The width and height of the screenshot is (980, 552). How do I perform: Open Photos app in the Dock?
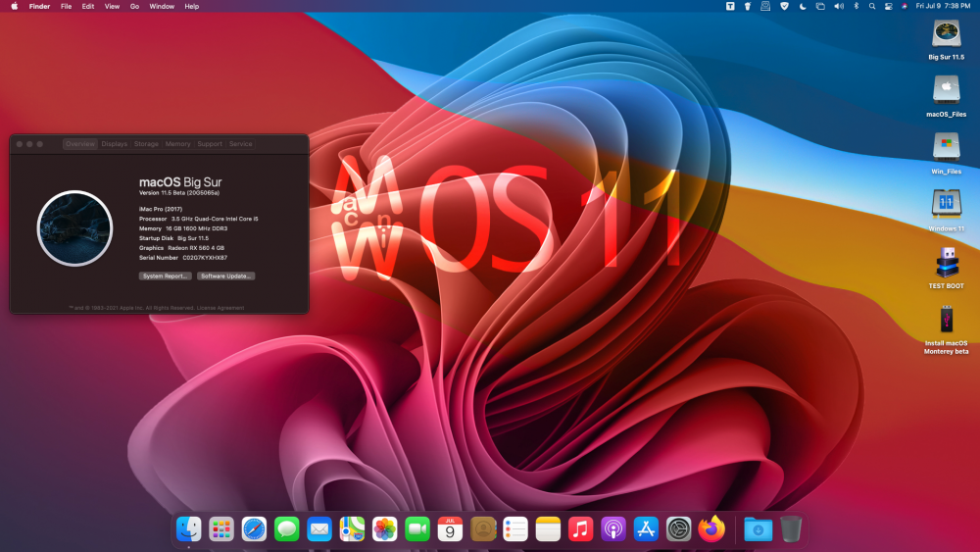(384, 529)
